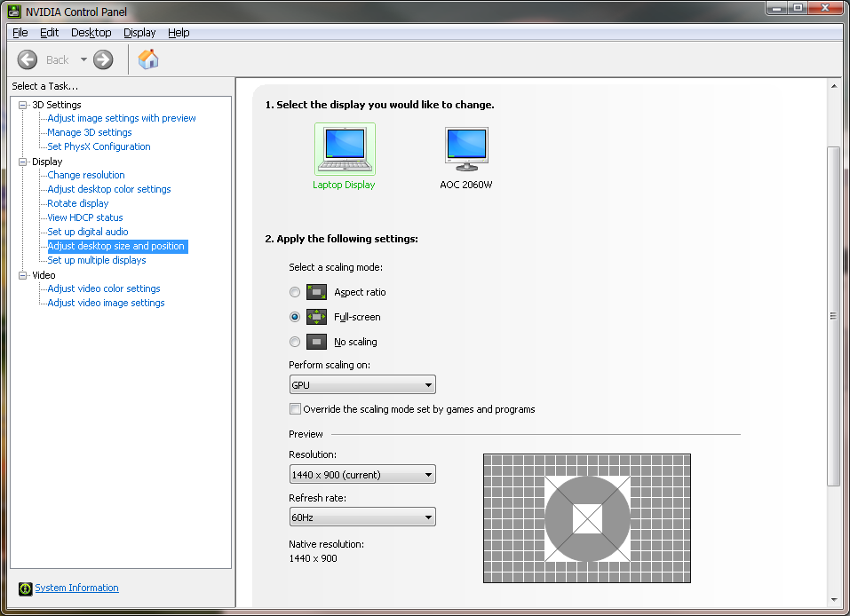Click the No scaling mode icon
Screen dimensions: 850x616
[316, 342]
